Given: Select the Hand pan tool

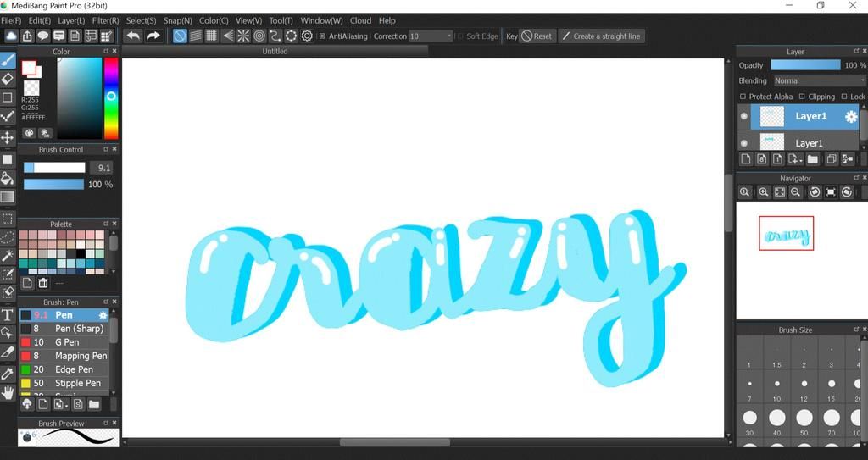Looking at the screenshot, I should (7, 393).
